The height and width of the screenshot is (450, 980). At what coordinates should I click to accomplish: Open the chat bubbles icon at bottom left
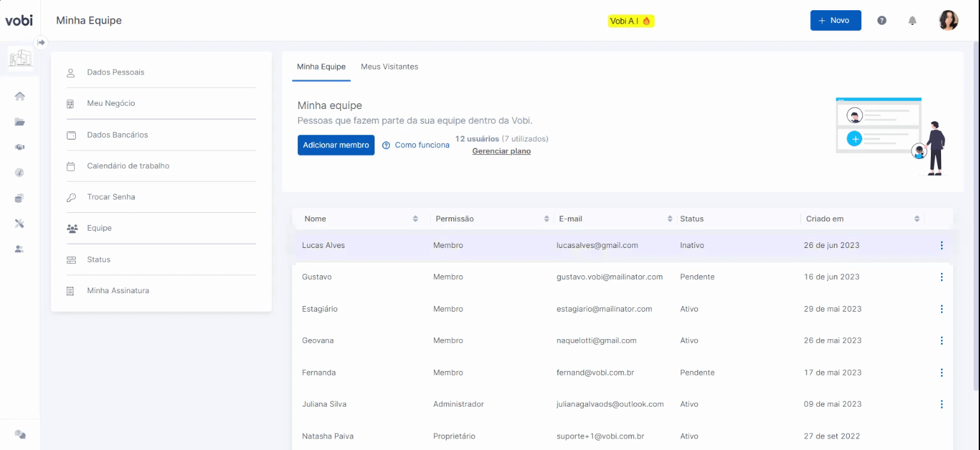coord(20,434)
